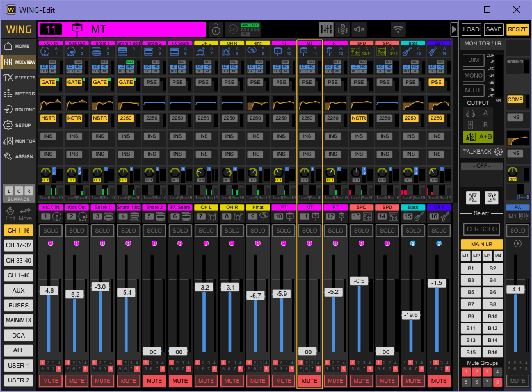Click the LOAD button

point(471,29)
